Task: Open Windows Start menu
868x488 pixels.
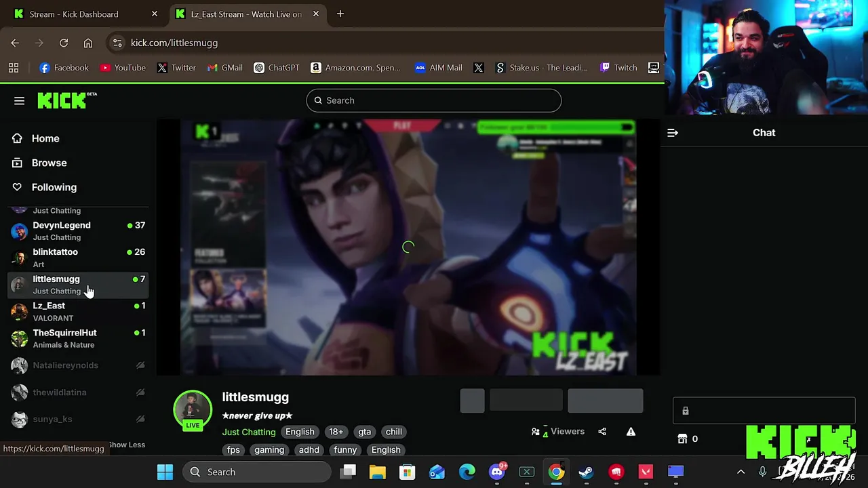Action: point(165,472)
